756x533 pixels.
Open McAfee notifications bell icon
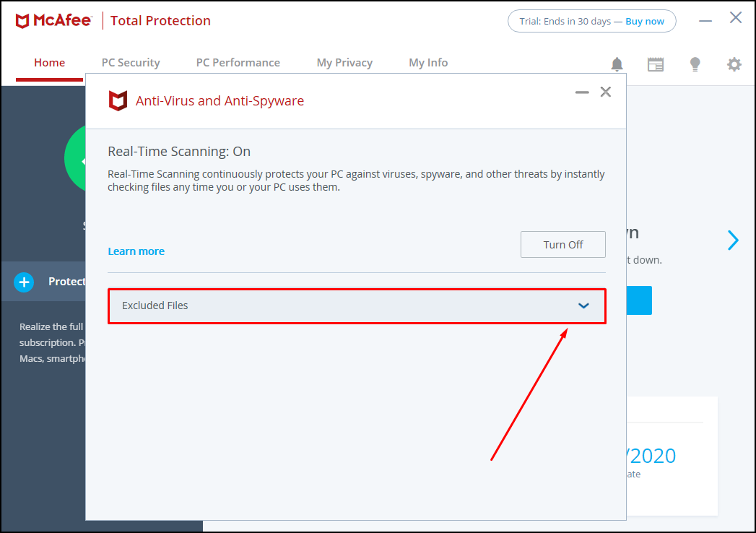point(617,64)
